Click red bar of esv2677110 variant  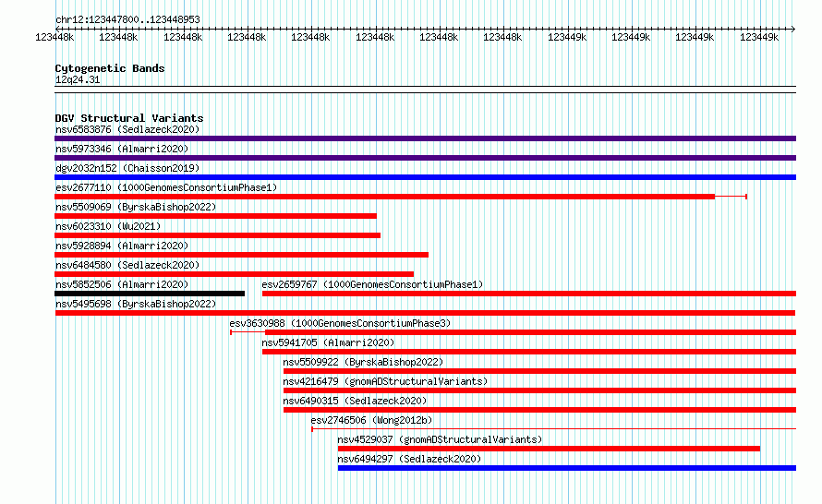coord(385,197)
